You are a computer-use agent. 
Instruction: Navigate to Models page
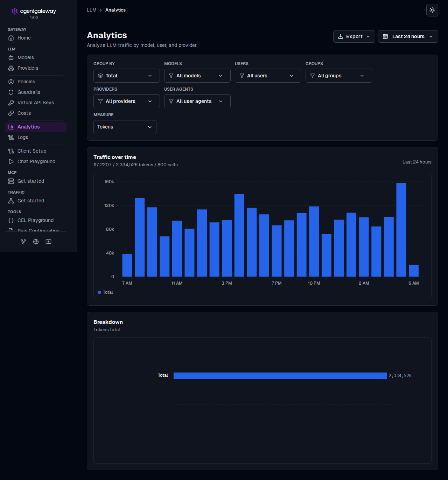click(36, 57)
